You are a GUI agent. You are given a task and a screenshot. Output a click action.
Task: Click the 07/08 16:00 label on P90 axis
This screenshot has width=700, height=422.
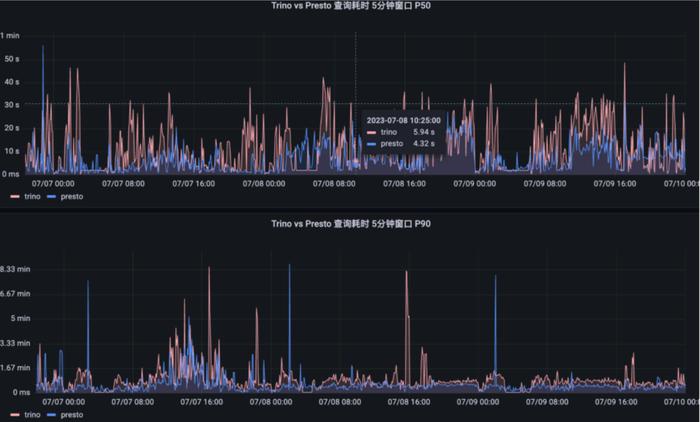(x=409, y=402)
